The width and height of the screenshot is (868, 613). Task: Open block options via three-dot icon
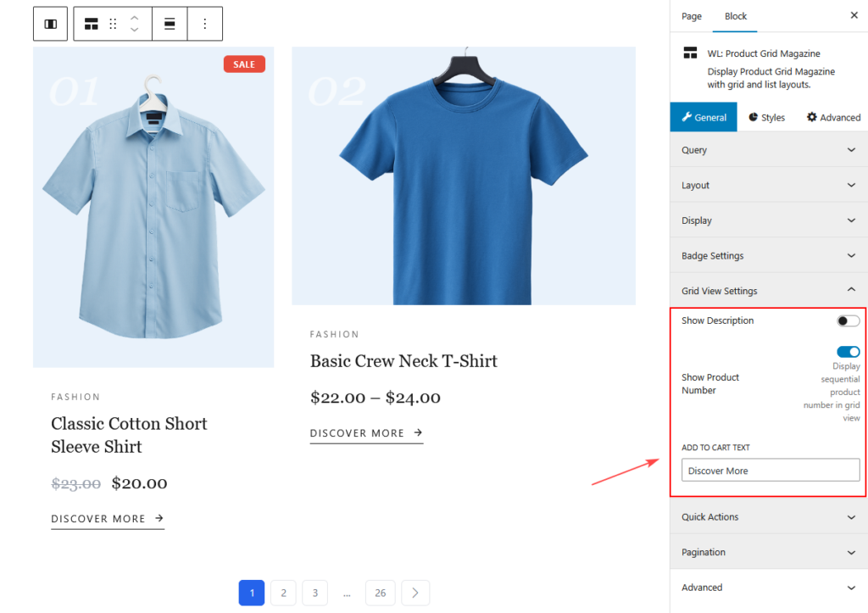(x=204, y=23)
